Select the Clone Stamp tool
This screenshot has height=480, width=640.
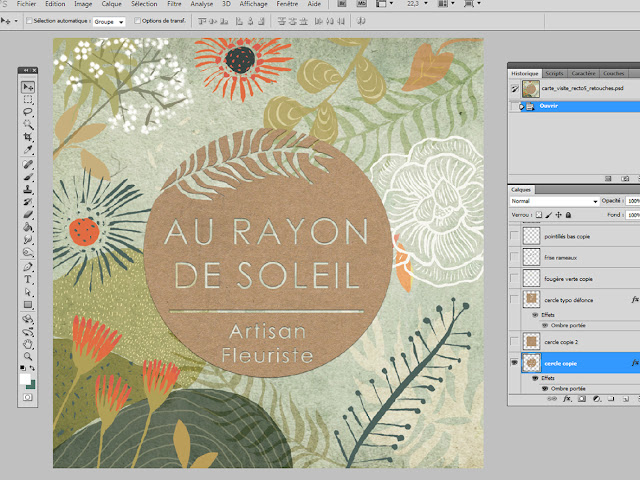pos(28,189)
